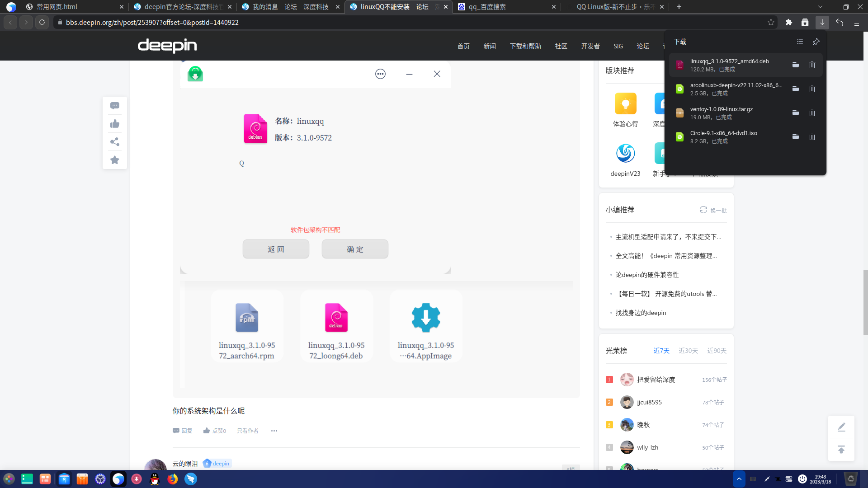
Task: Open the browser extensions puzzle icon
Action: (789, 22)
